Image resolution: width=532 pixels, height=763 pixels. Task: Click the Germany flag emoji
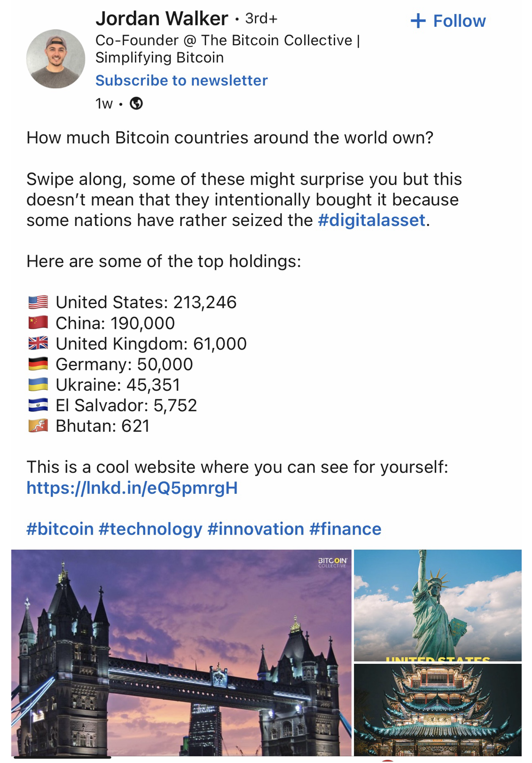[x=38, y=364]
